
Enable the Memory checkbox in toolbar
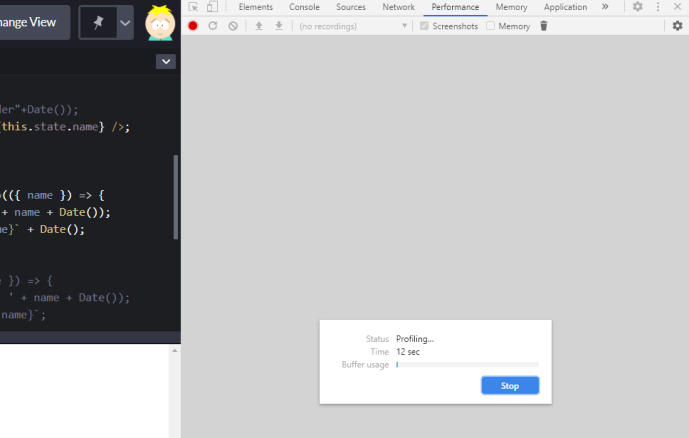coord(491,26)
